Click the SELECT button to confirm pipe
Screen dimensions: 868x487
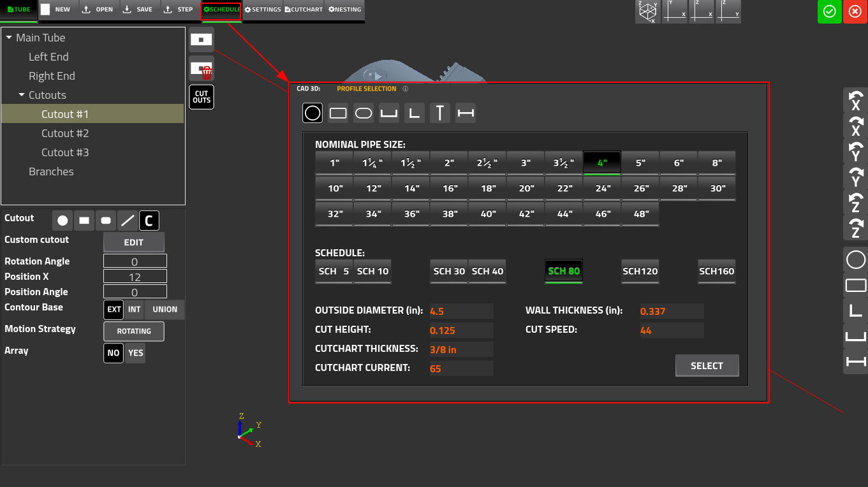(x=707, y=365)
